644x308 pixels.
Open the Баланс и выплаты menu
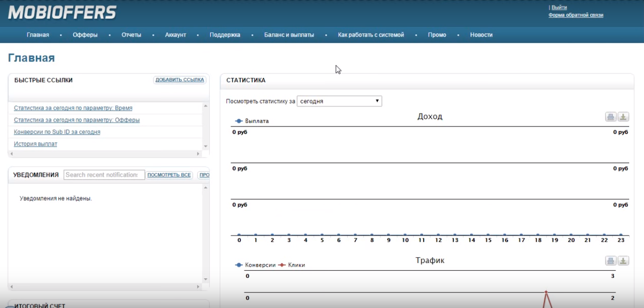pos(289,35)
